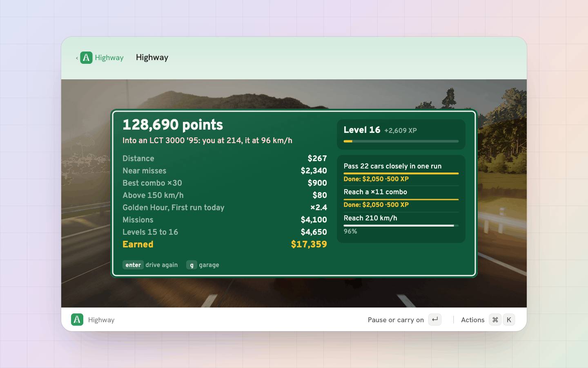The height and width of the screenshot is (368, 588).
Task: Click the +2,609 XP text
Action: [x=401, y=131]
